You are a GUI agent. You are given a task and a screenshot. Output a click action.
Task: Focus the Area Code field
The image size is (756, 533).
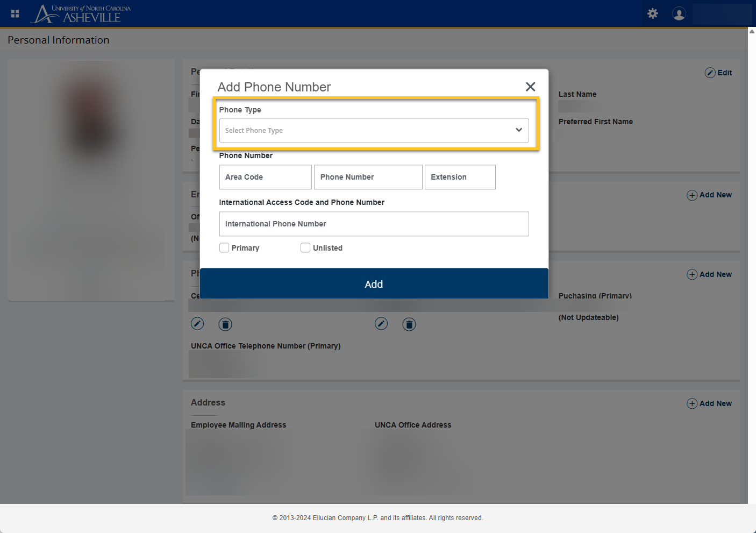pos(265,177)
